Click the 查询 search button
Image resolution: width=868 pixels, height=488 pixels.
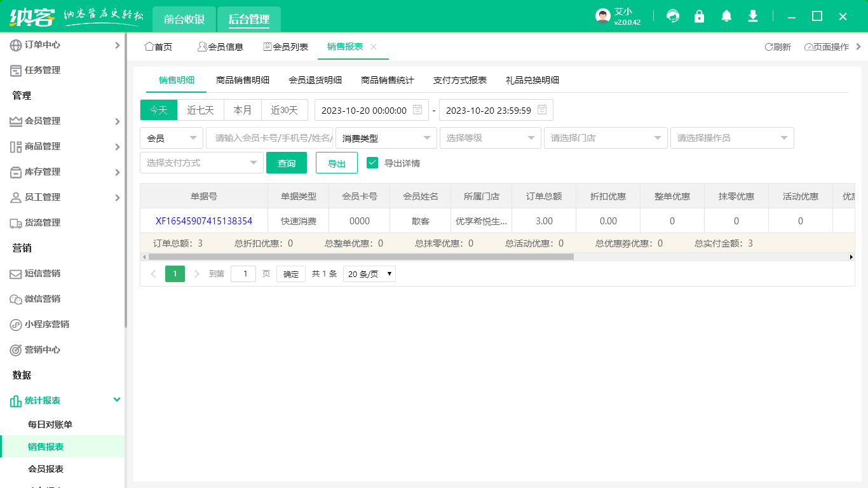click(286, 162)
